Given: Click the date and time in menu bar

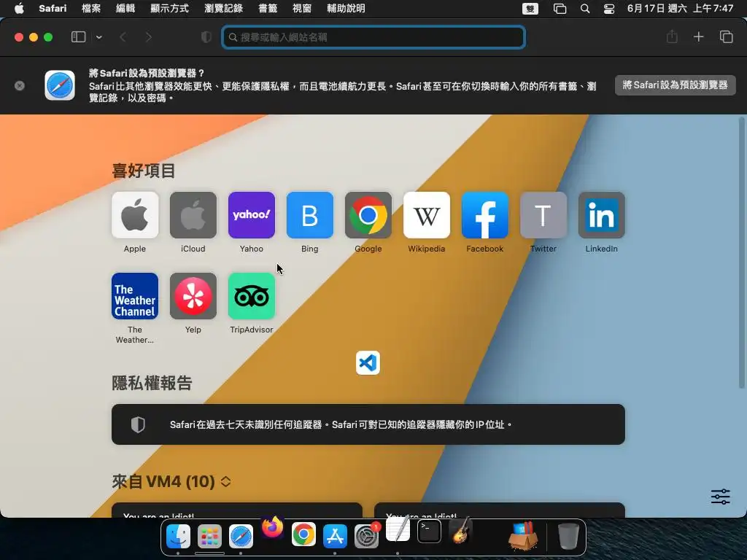Looking at the screenshot, I should tap(680, 8).
